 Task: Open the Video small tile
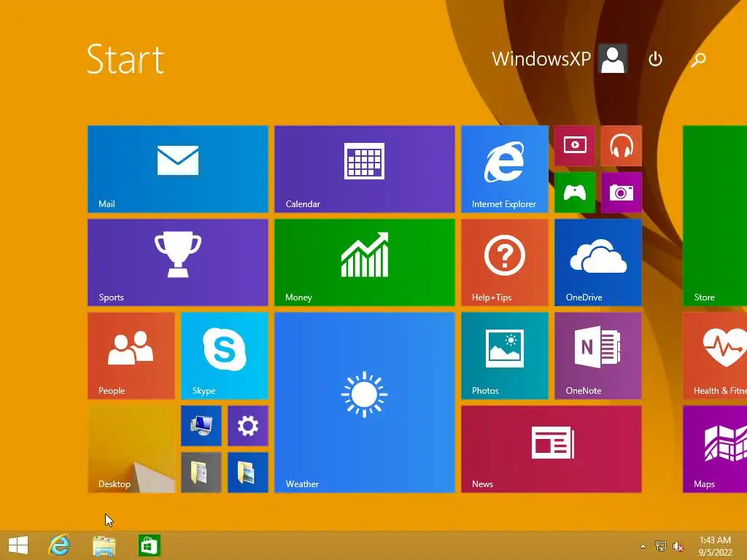coord(575,146)
